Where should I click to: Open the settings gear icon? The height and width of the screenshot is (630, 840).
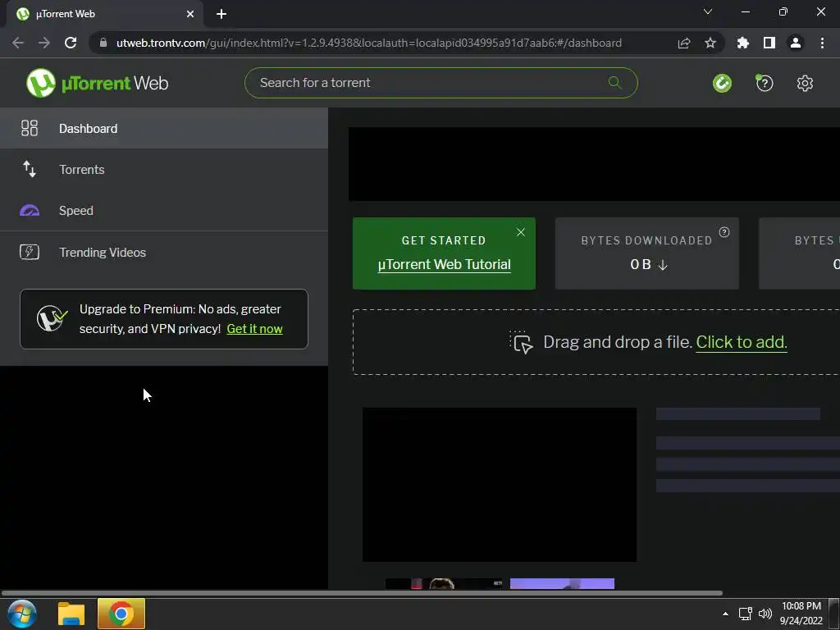point(805,83)
